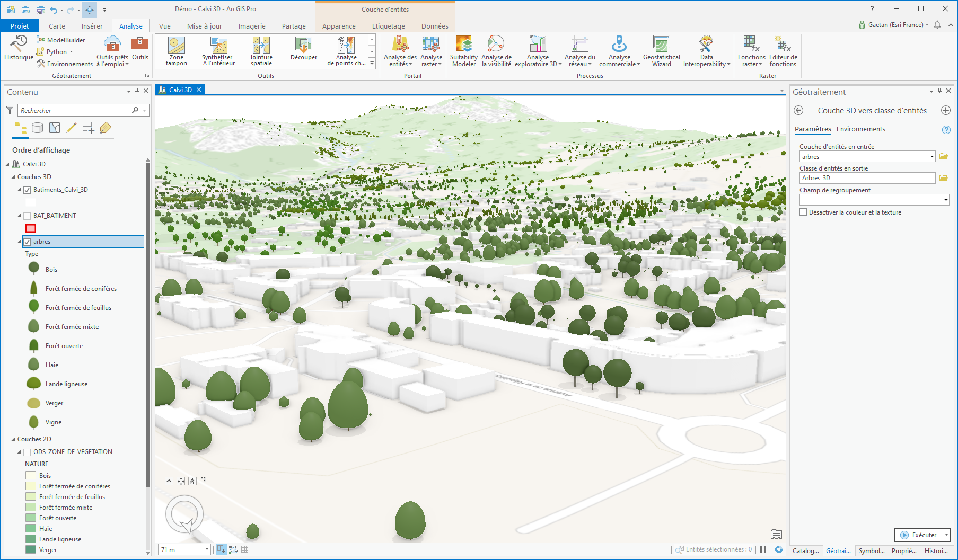The height and width of the screenshot is (560, 958).
Task: Open the Découper tool
Action: [x=304, y=49]
